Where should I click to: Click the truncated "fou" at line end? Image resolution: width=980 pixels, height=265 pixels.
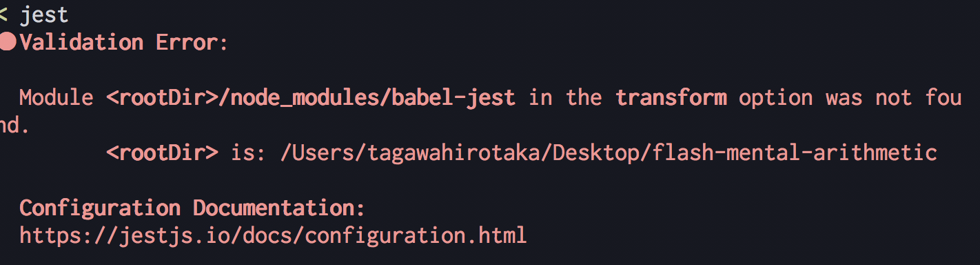(x=943, y=97)
